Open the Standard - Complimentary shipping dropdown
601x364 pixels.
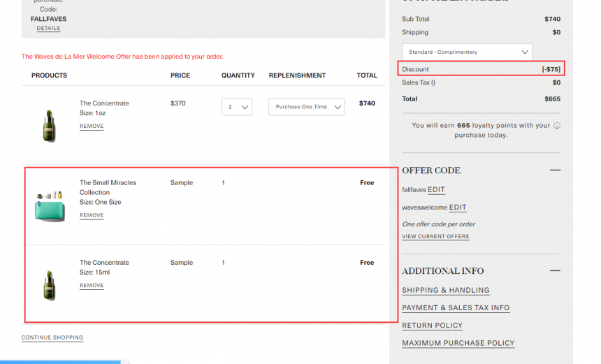click(x=467, y=52)
